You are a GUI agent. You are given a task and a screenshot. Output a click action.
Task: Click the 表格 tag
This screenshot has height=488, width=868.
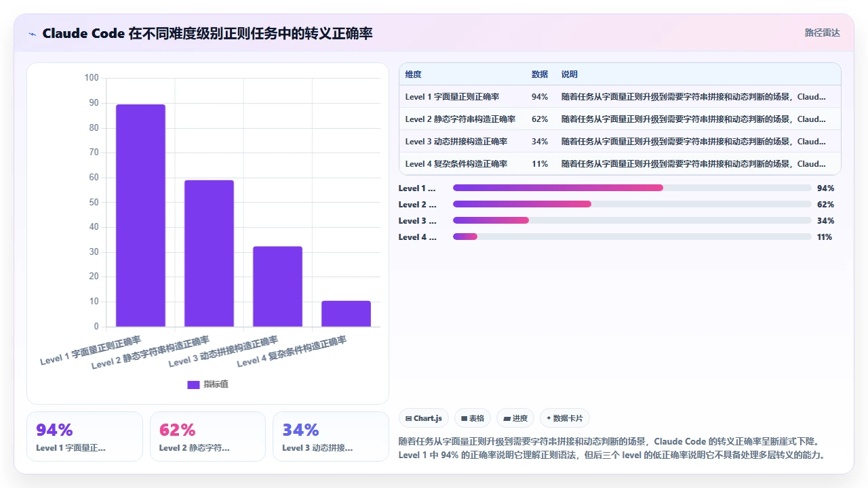click(x=473, y=418)
